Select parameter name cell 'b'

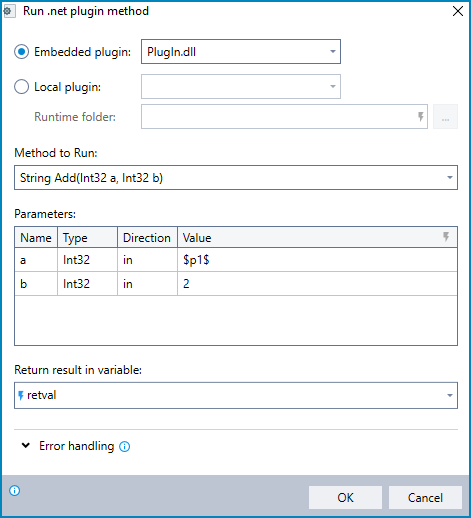(x=36, y=284)
